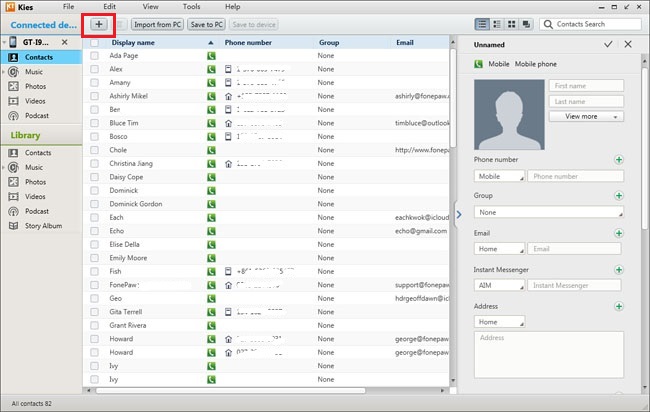Tick the checkbox for Amany
This screenshot has width=650, height=412.
95,82
